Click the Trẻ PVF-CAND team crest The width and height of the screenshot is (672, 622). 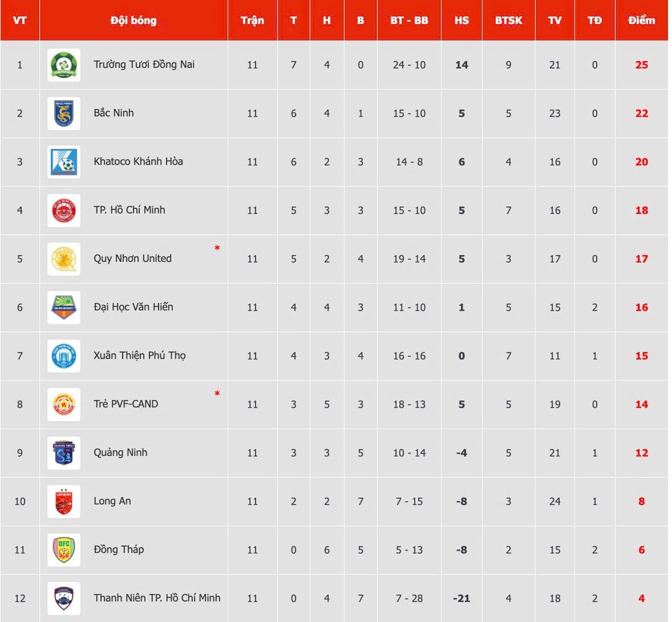pos(64,405)
